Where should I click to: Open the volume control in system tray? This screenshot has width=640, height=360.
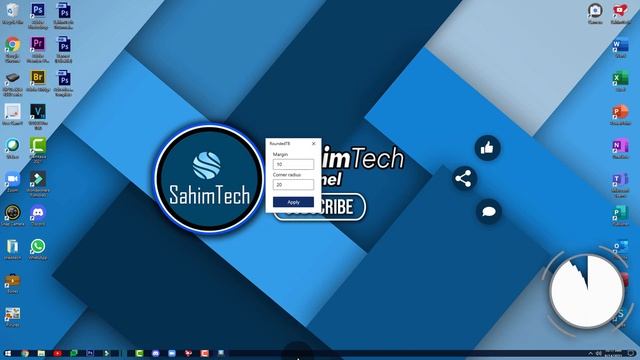599,353
